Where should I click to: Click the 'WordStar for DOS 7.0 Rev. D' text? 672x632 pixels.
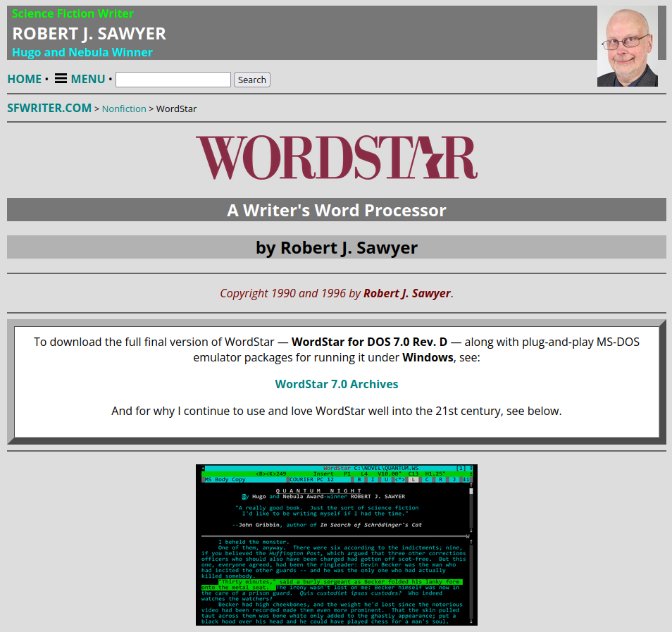(x=369, y=342)
